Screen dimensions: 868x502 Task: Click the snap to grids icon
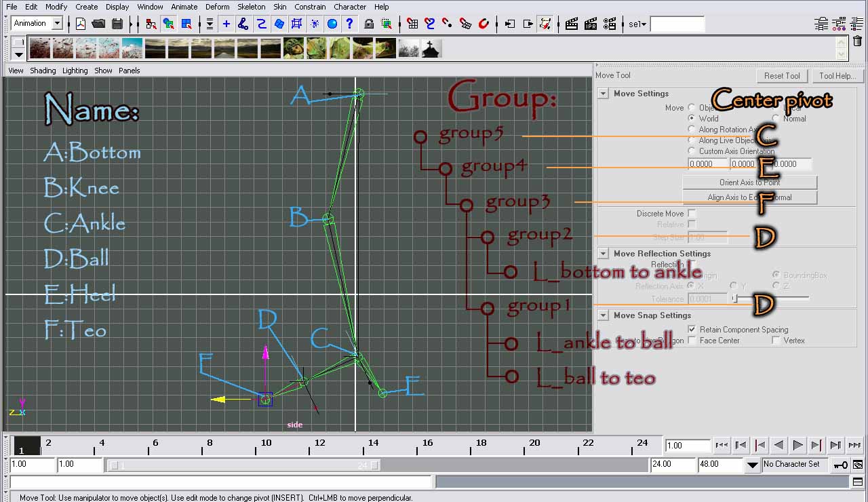[412, 24]
